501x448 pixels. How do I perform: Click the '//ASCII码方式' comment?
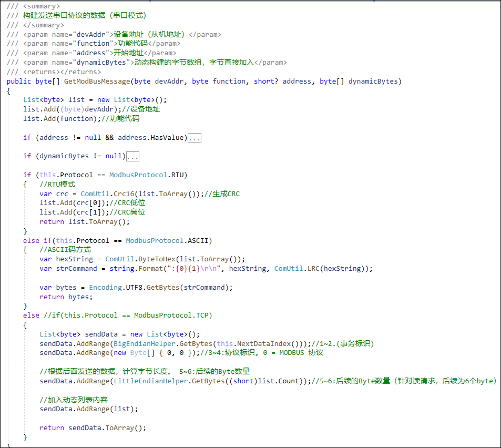[x=65, y=250]
